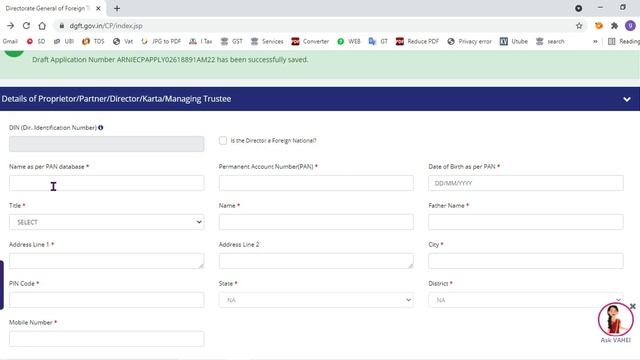This screenshot has width=640, height=360.
Task: Open the SD bookmark
Action: [x=36, y=41]
